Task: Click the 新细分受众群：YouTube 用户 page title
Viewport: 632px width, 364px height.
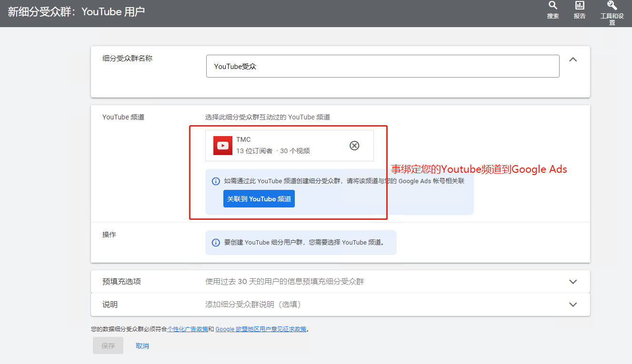Action: (76, 12)
